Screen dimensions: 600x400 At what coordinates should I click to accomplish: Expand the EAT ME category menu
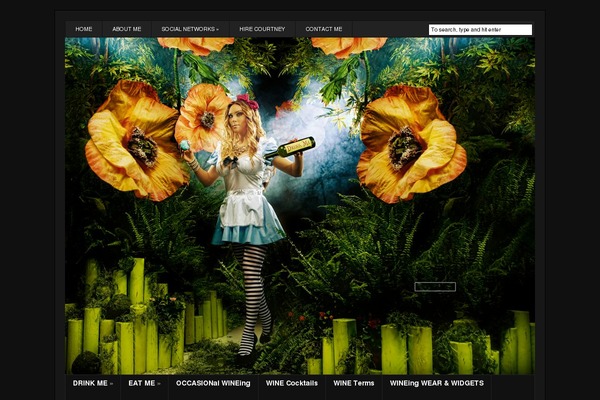[x=144, y=383]
